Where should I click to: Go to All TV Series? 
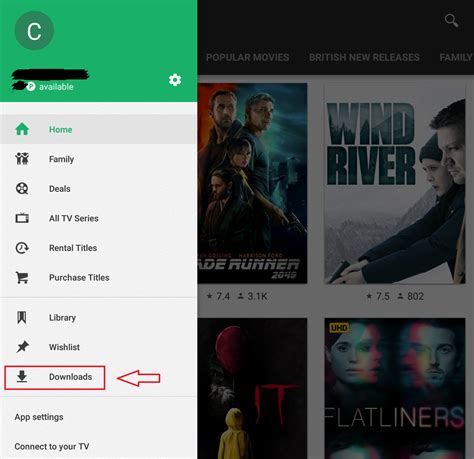click(x=98, y=218)
